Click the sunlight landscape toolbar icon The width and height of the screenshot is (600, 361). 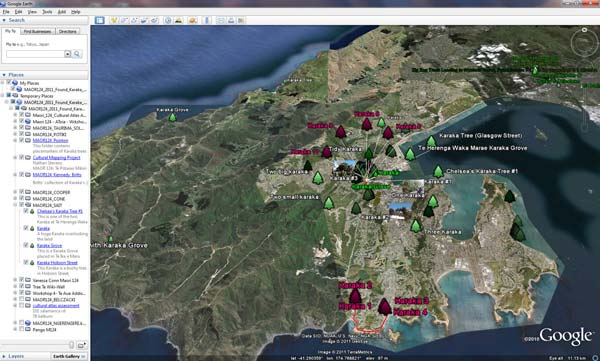coord(178,20)
